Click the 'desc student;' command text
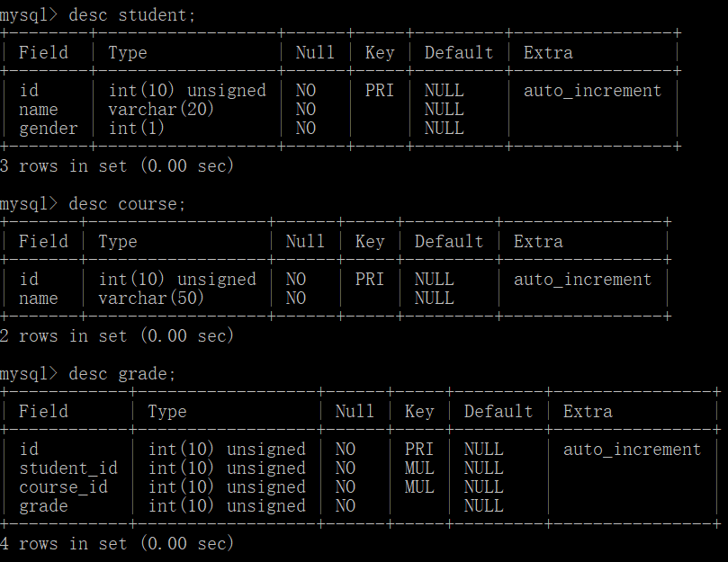728x562 pixels. click(132, 15)
